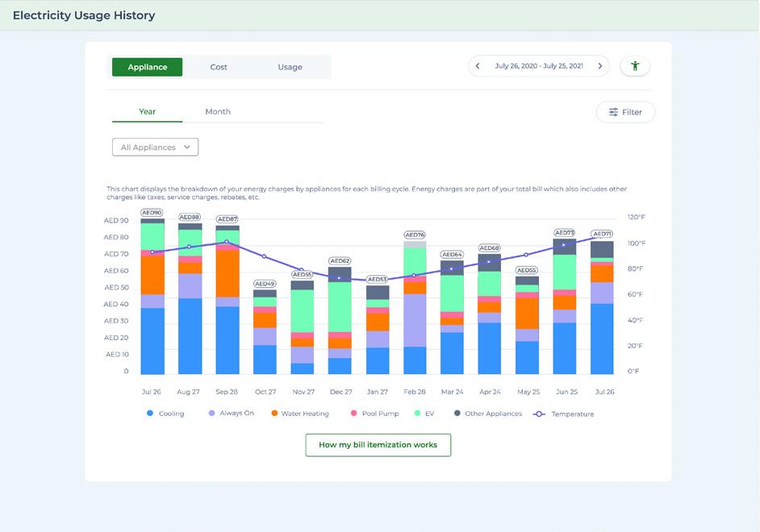
Task: Click How my bill itemization works
Action: [x=378, y=445]
